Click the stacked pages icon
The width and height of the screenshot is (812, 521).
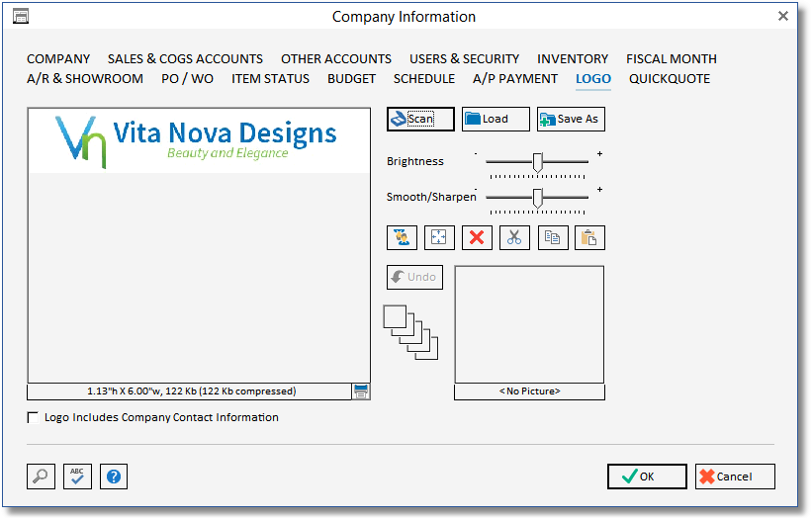(410, 332)
